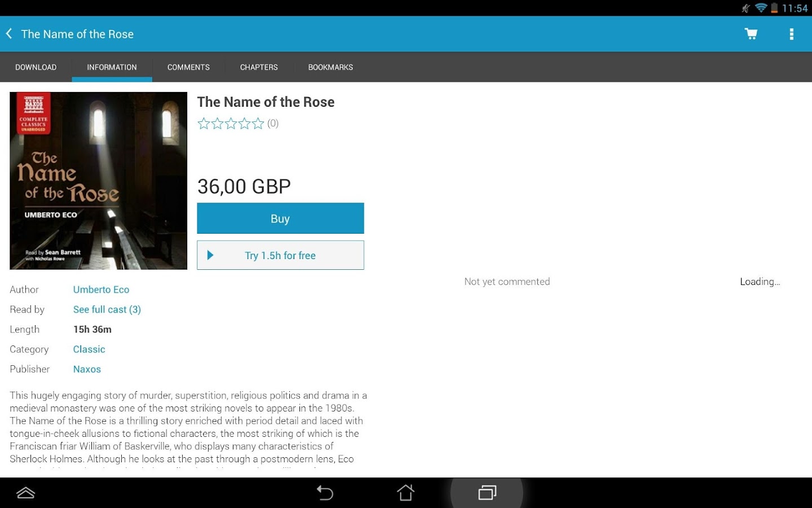
Task: Tap the 36,00 GBP price
Action: click(x=244, y=186)
